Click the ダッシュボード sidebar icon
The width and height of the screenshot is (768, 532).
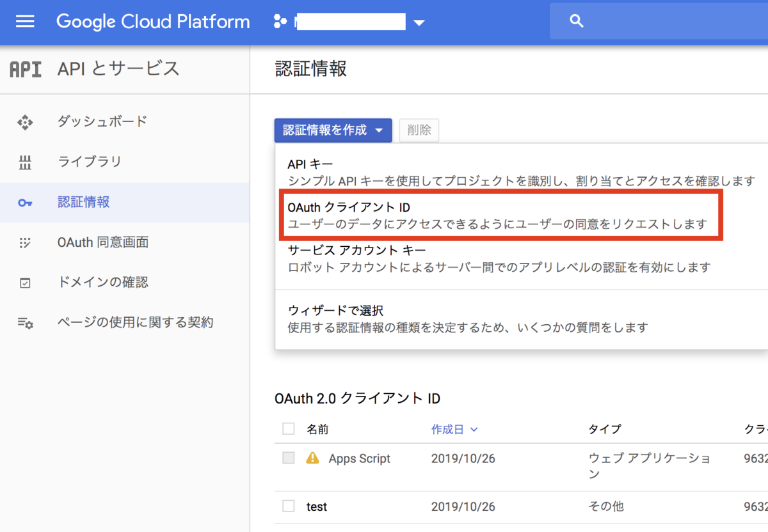click(x=25, y=122)
